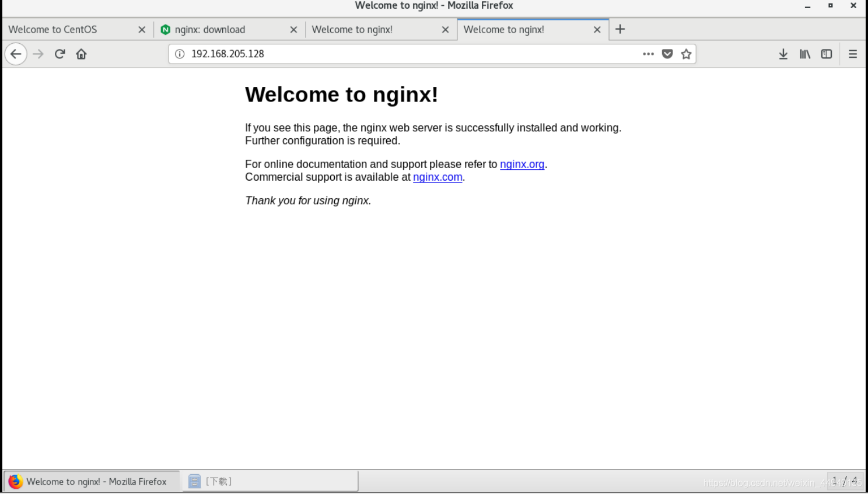This screenshot has height=494, width=868.
Task: Open the nginx.org documentation link
Action: tap(522, 164)
